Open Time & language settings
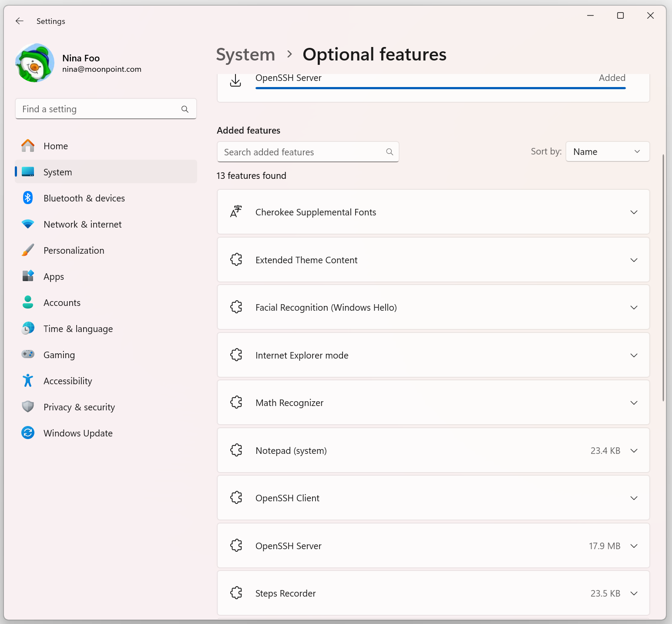This screenshot has width=672, height=624. (x=106, y=329)
